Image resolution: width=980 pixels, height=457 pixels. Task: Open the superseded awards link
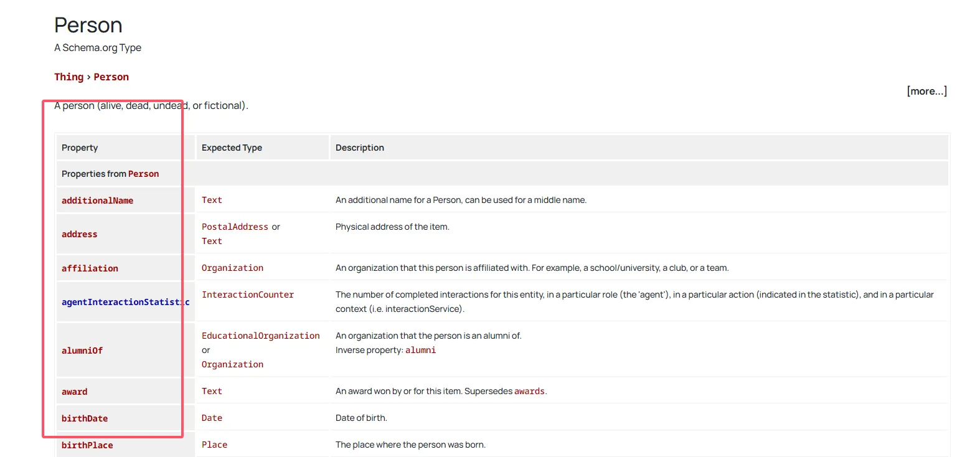[x=529, y=391]
